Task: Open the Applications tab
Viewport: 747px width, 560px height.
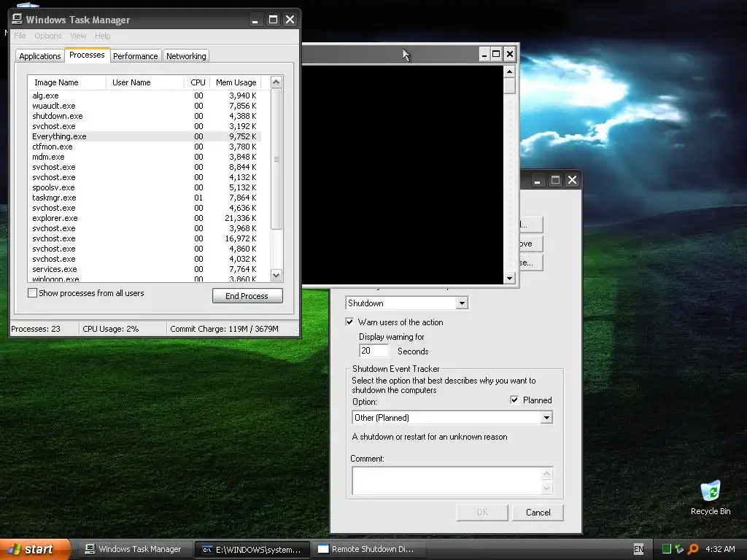Action: tap(40, 56)
